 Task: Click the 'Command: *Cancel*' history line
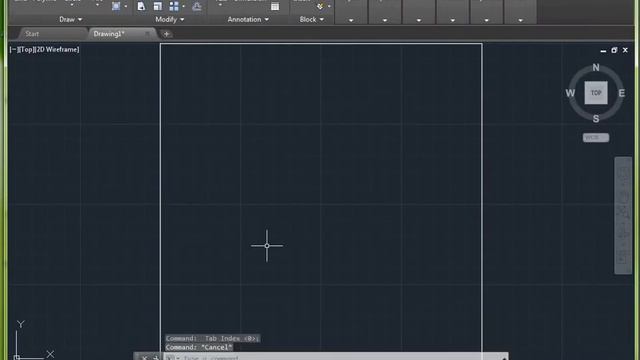pos(199,347)
